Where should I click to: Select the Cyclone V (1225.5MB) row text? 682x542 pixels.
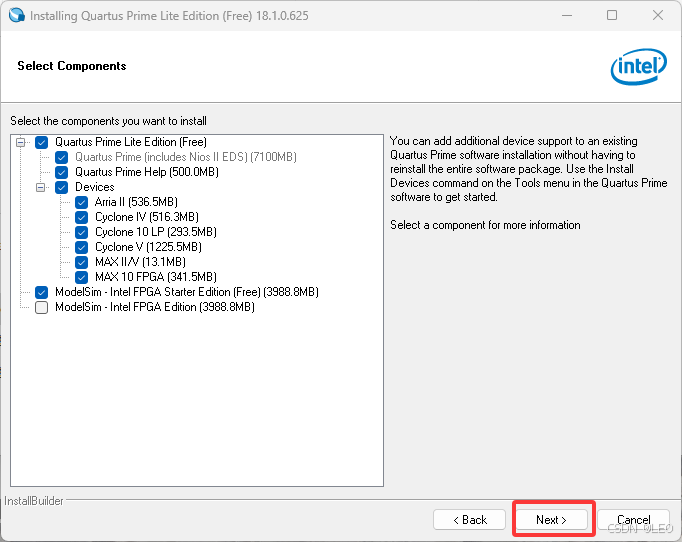pos(148,247)
